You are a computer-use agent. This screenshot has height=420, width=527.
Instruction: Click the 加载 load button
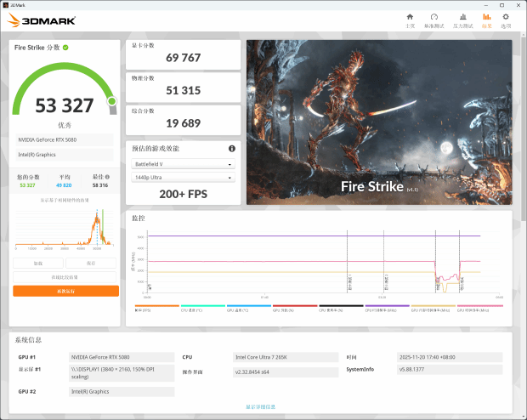[38, 264]
